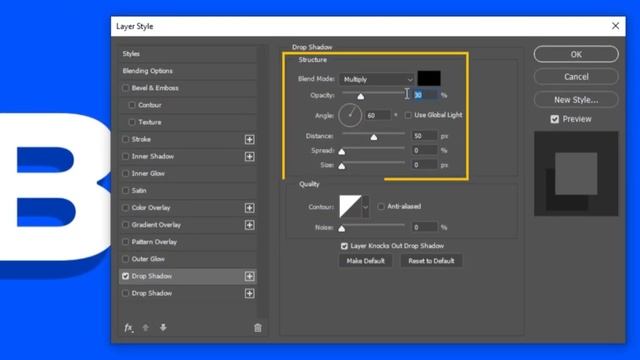Screen dimensions: 640x360
Task: Click the Size value field
Action: pos(425,165)
